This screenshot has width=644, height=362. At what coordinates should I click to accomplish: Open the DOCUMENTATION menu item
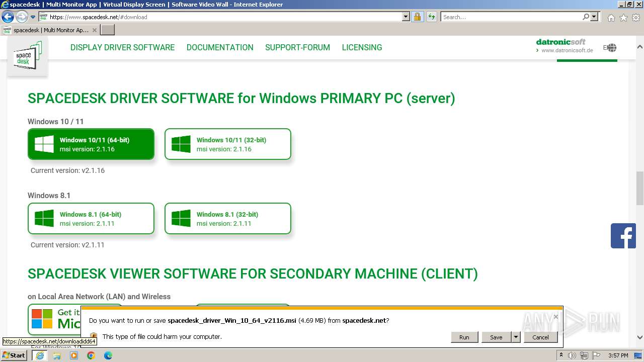point(220,47)
